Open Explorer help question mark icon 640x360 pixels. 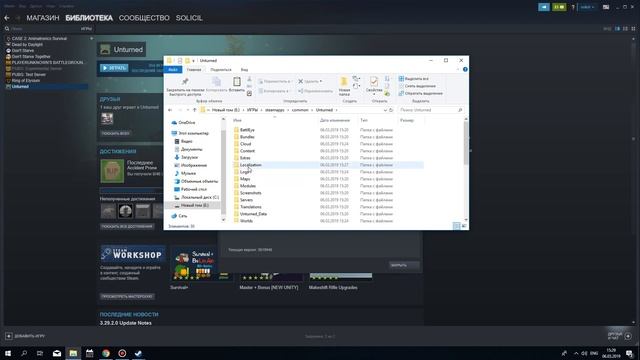465,69
